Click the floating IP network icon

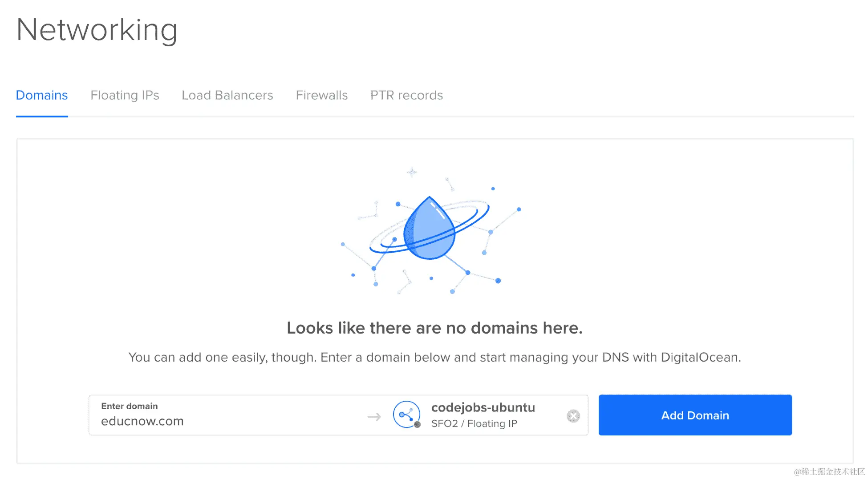(x=406, y=414)
